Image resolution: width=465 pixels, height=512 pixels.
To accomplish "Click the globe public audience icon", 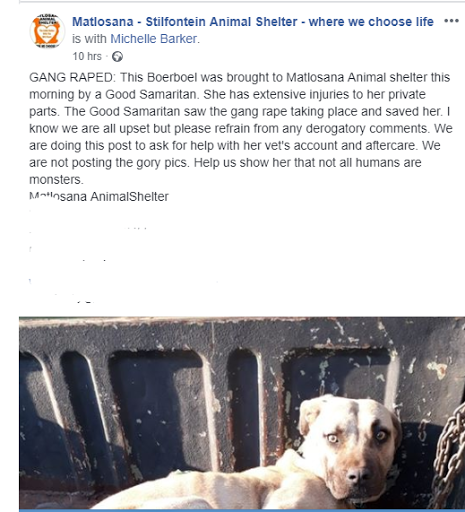I will pyautogui.click(x=117, y=57).
